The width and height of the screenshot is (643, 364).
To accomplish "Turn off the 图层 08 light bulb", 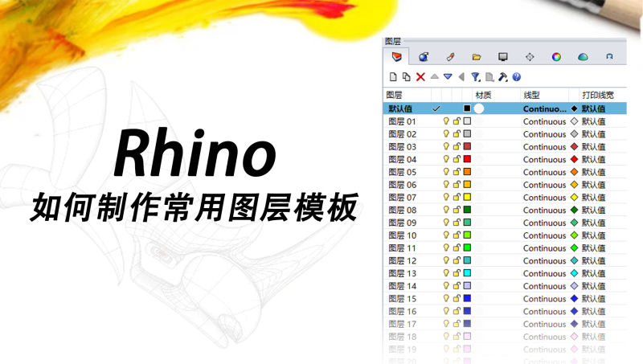I will point(446,211).
